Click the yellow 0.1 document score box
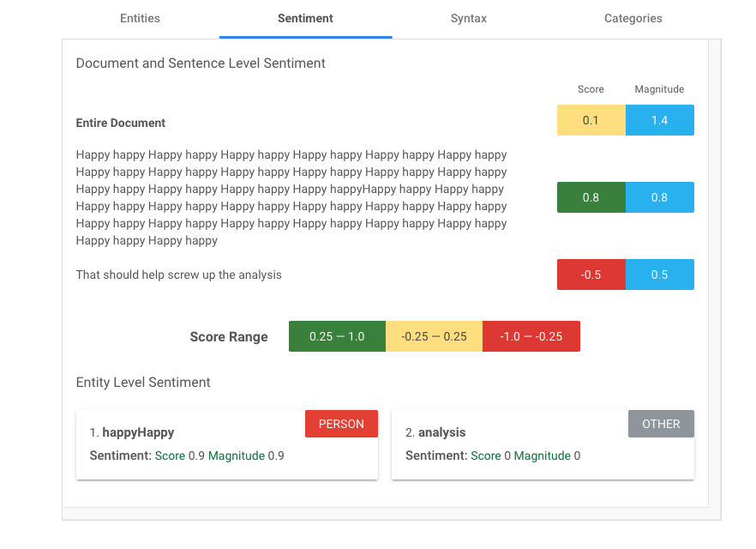The width and height of the screenshot is (756, 549). [591, 120]
